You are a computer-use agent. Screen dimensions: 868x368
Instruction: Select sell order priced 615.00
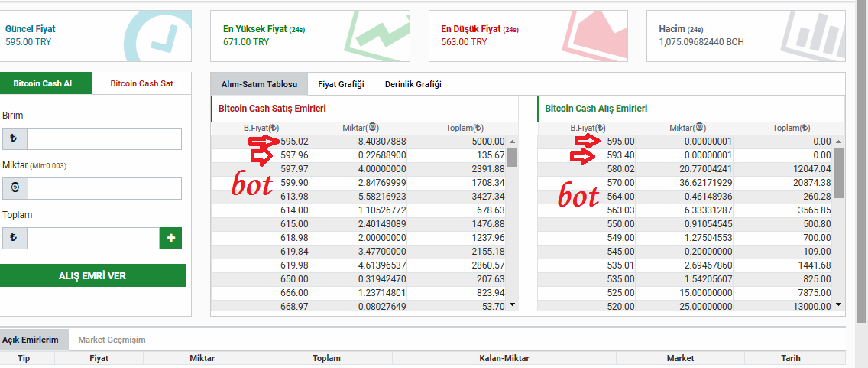tap(358, 224)
